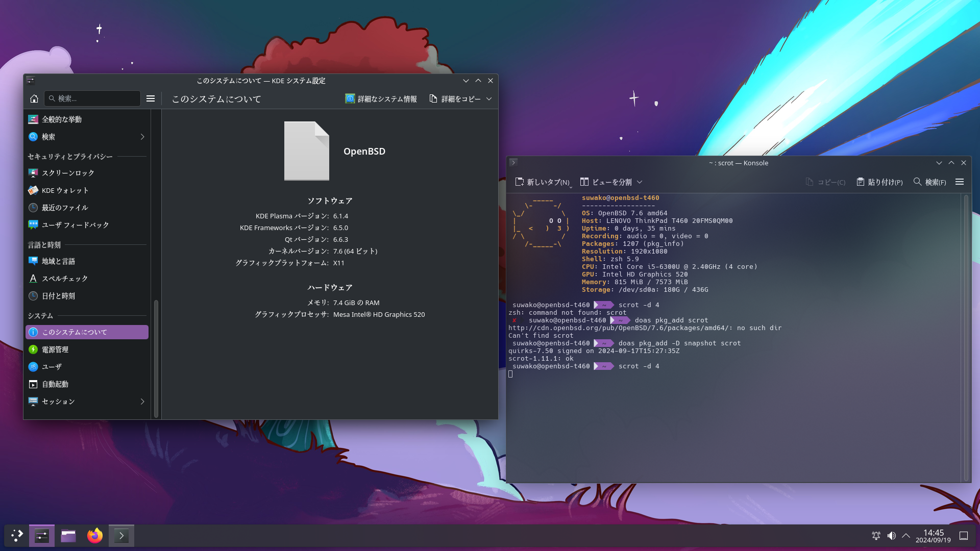
Task: Click the home icon in System Settings
Action: (x=34, y=99)
